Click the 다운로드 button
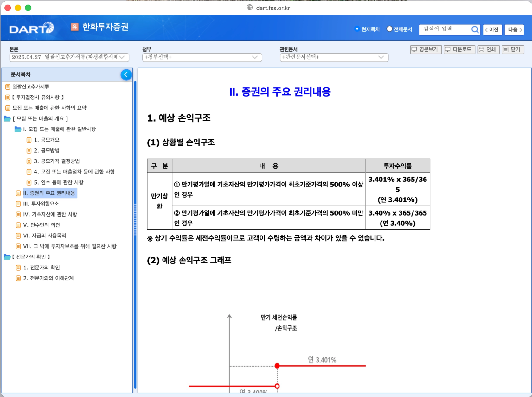Image resolution: width=532 pixels, height=397 pixels. point(459,50)
